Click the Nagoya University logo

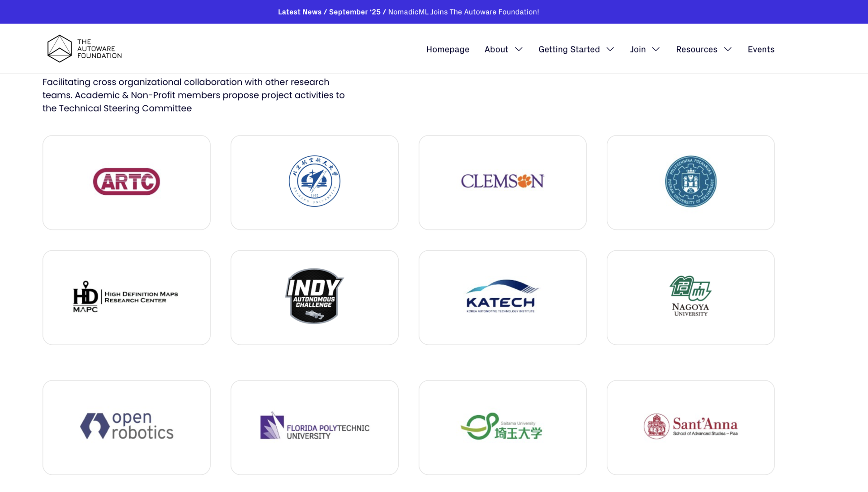click(x=690, y=296)
